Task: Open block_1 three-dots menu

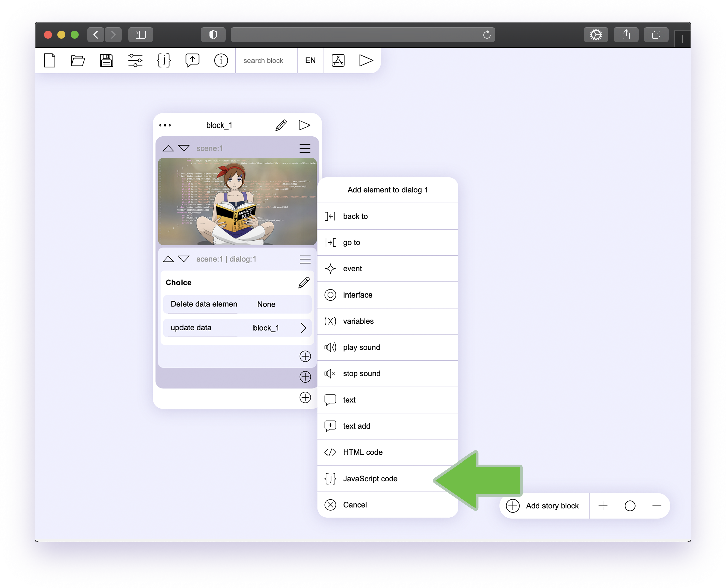Action: (165, 125)
